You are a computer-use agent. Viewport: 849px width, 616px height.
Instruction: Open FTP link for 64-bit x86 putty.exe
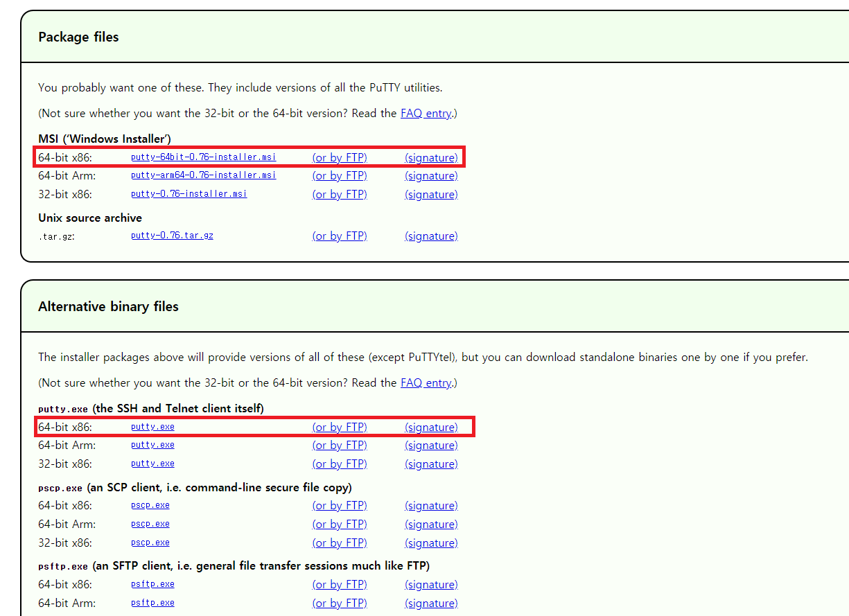click(340, 427)
